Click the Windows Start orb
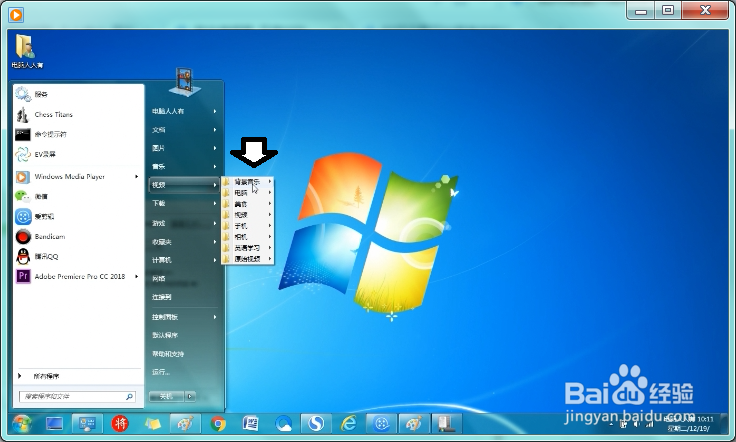 (22, 424)
